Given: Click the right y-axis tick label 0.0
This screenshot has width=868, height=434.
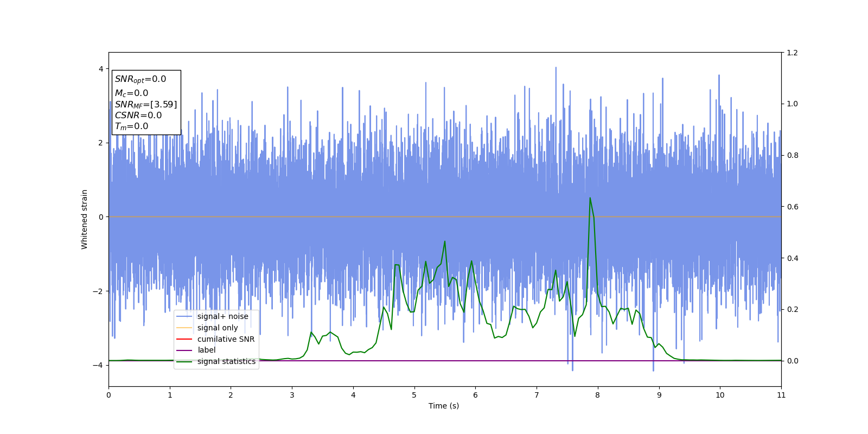Looking at the screenshot, I should click(792, 361).
